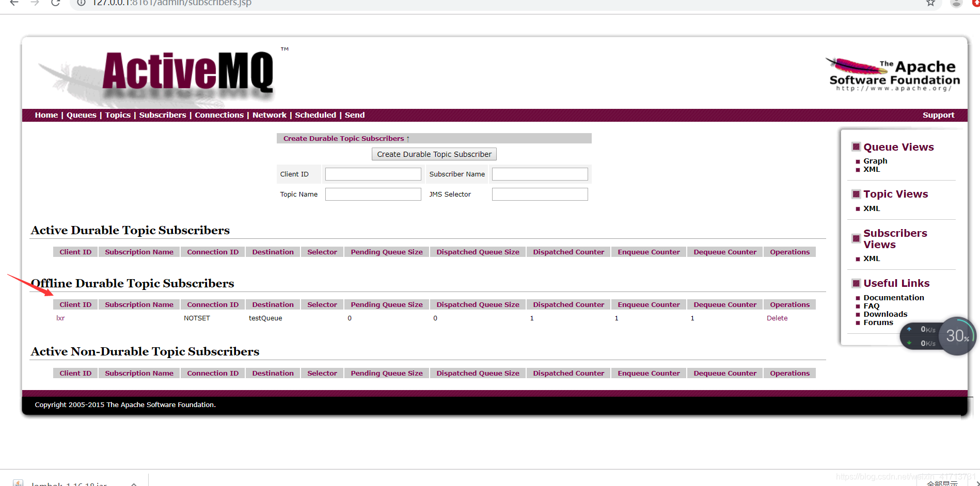This screenshot has width=980, height=486.
Task: Open lombok jar download item chevron
Action: coord(134,484)
